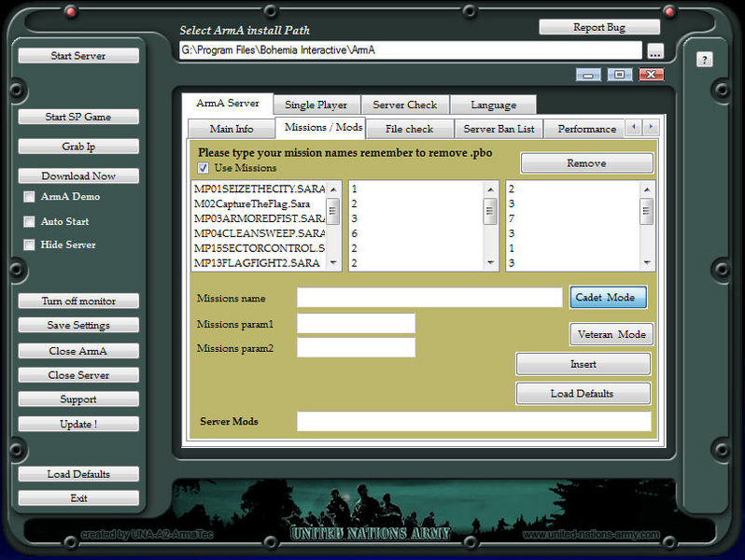Uncheck the Use Missions checkbox
The width and height of the screenshot is (745, 560).
204,168
